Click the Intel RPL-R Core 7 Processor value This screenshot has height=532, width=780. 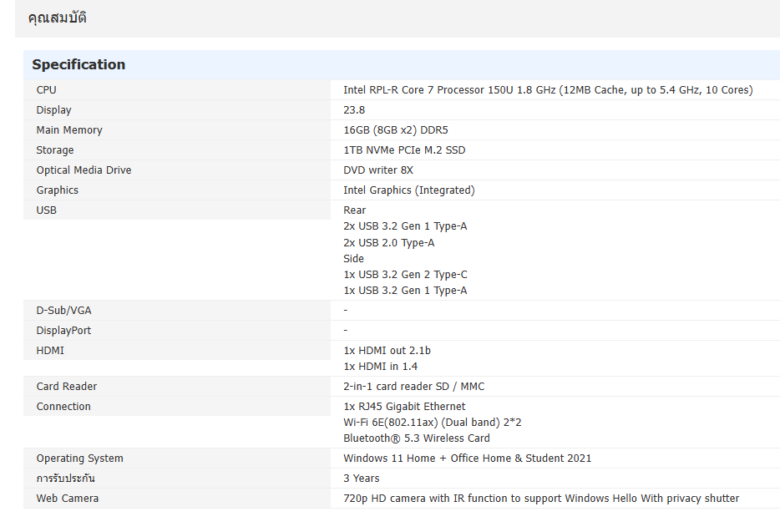pos(548,90)
